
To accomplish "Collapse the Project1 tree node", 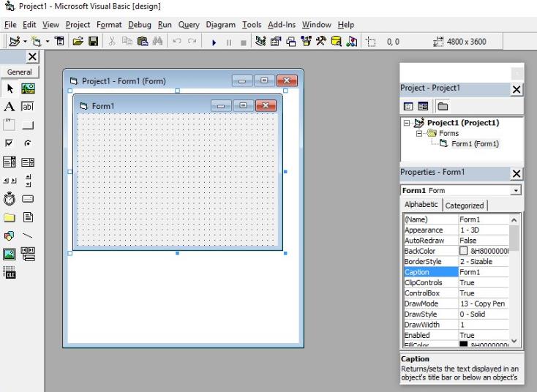I will [x=407, y=123].
